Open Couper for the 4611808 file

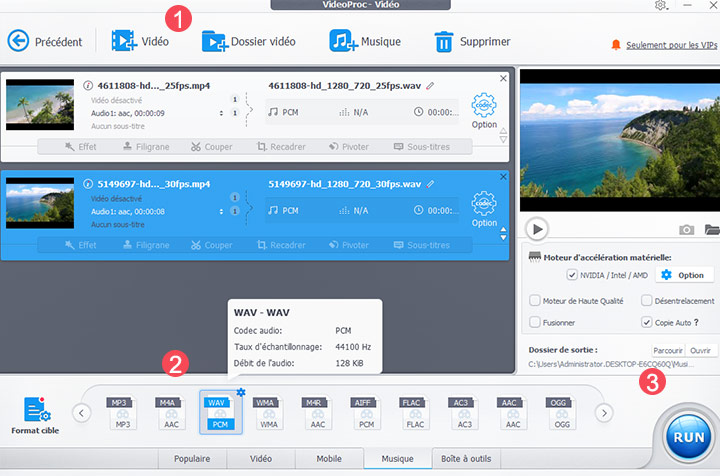coord(212,147)
